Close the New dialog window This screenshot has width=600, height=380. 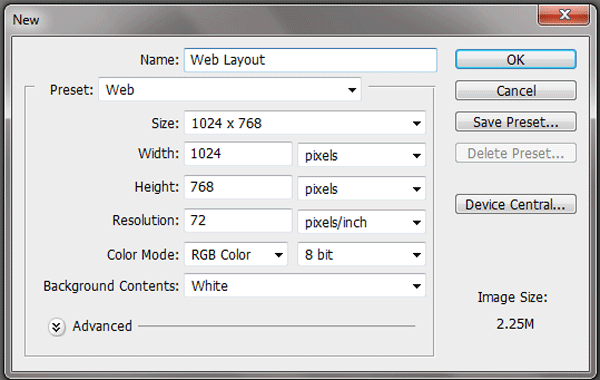tap(564, 15)
